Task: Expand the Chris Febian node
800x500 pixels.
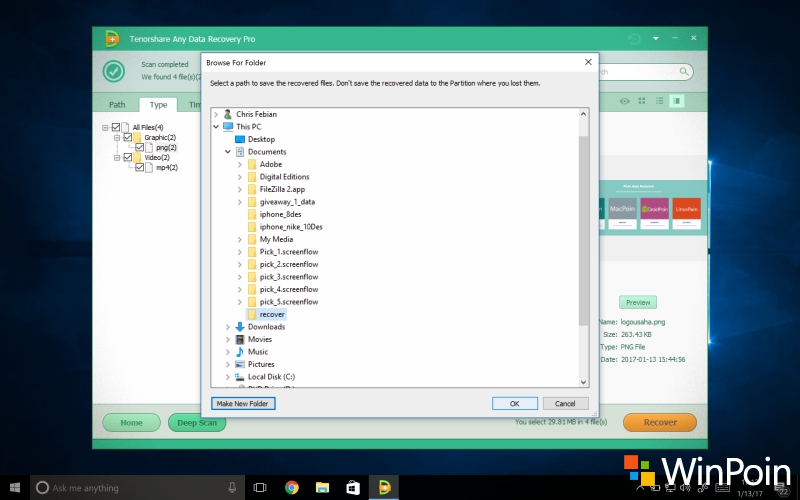Action: [216, 114]
